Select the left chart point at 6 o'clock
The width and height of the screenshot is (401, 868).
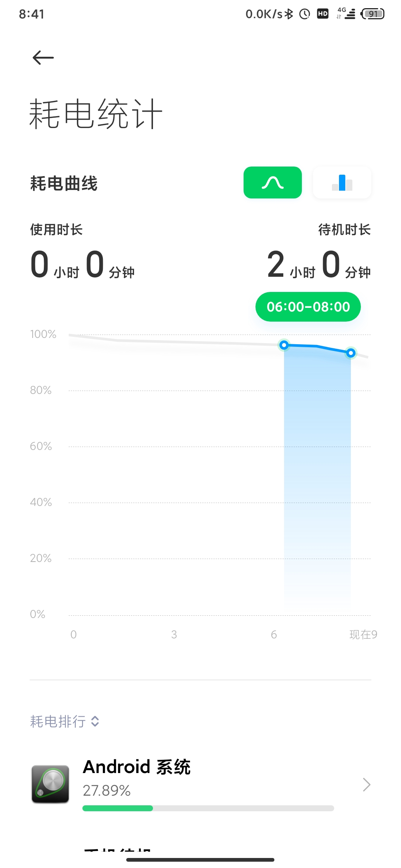tap(284, 345)
